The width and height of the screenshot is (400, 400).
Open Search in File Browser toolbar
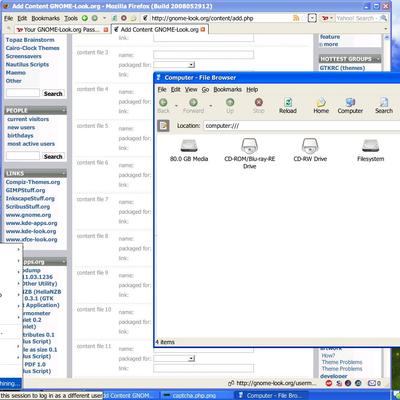[x=384, y=105]
